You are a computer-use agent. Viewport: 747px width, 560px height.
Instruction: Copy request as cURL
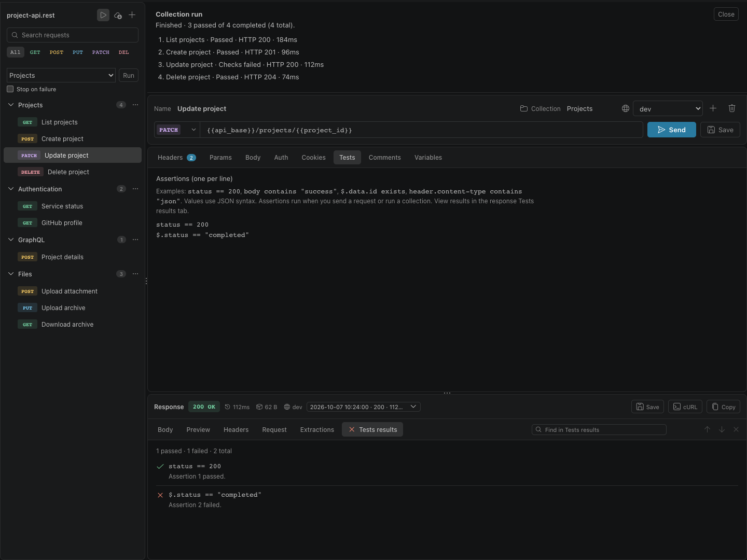[685, 407]
